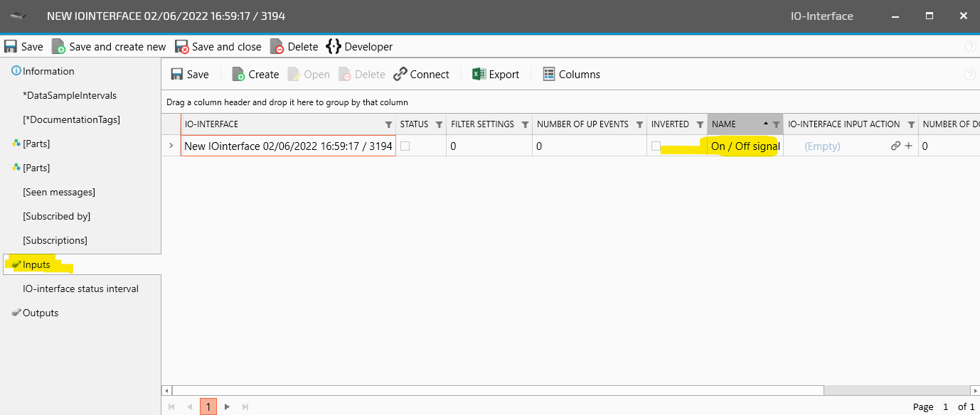The height and width of the screenshot is (415, 980).
Task: Click the plus icon in Input Action cell
Action: tap(908, 146)
